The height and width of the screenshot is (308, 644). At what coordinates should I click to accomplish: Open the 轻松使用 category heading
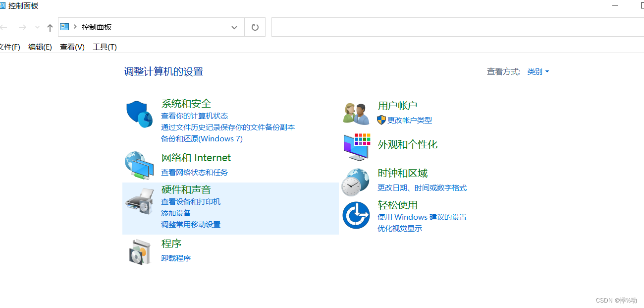tap(398, 205)
